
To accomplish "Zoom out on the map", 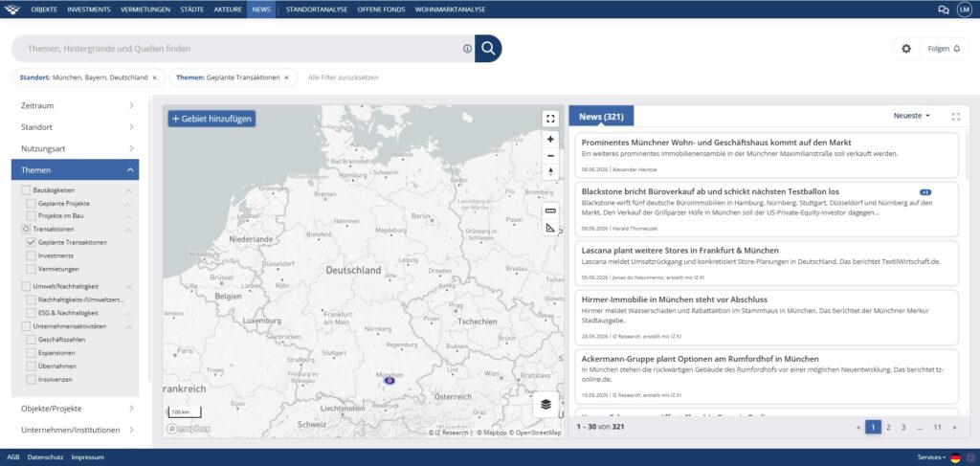I will click(x=550, y=156).
